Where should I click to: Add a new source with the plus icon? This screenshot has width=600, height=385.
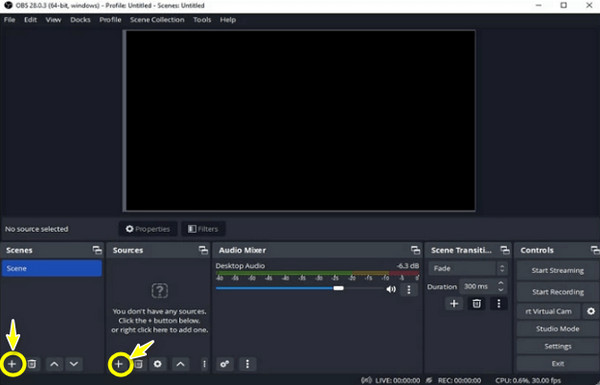pos(119,364)
